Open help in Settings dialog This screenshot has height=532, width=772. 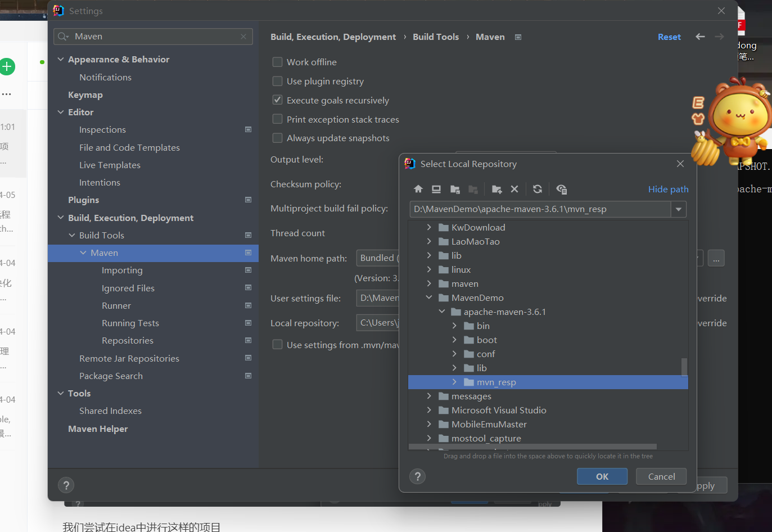pyautogui.click(x=66, y=485)
